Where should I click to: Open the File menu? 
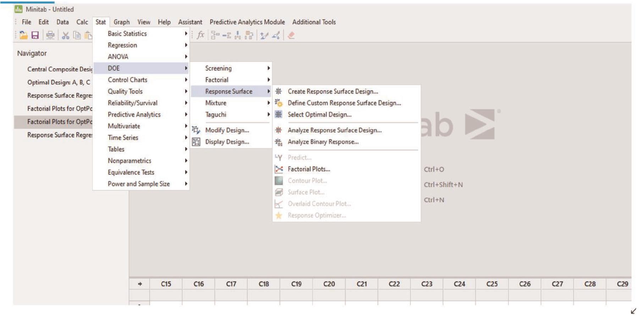pyautogui.click(x=26, y=22)
